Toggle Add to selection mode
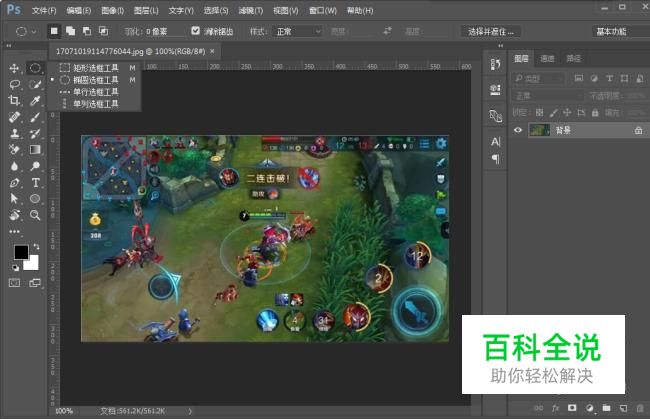This screenshot has width=650, height=419. pos(70,31)
